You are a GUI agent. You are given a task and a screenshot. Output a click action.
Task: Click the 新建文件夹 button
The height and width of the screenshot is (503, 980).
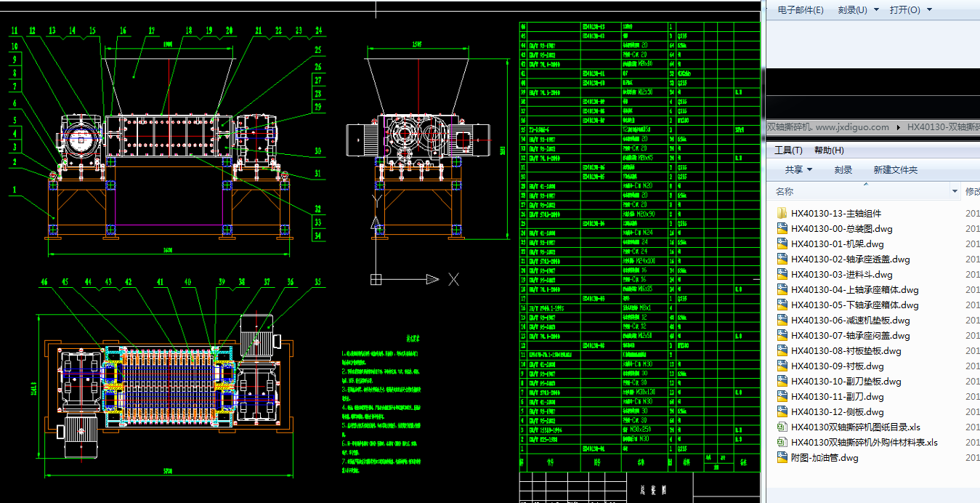click(x=895, y=170)
